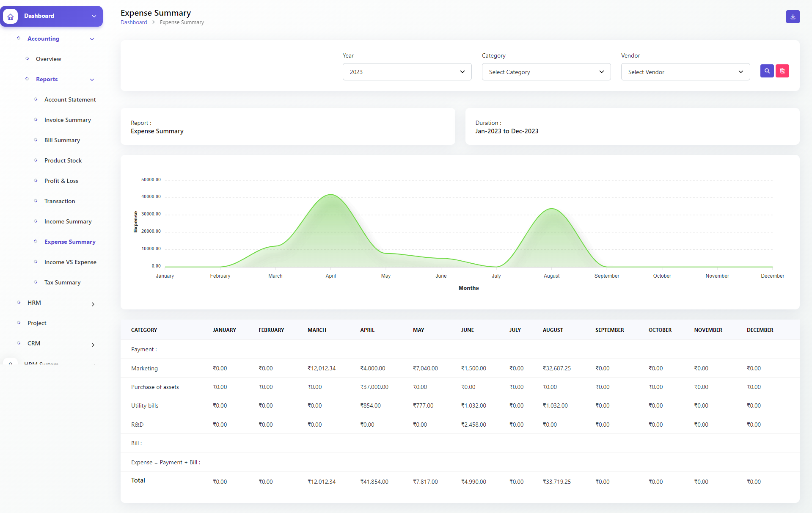Click the Project module icon in sidebar
This screenshot has height=513, width=812.
[x=19, y=323]
